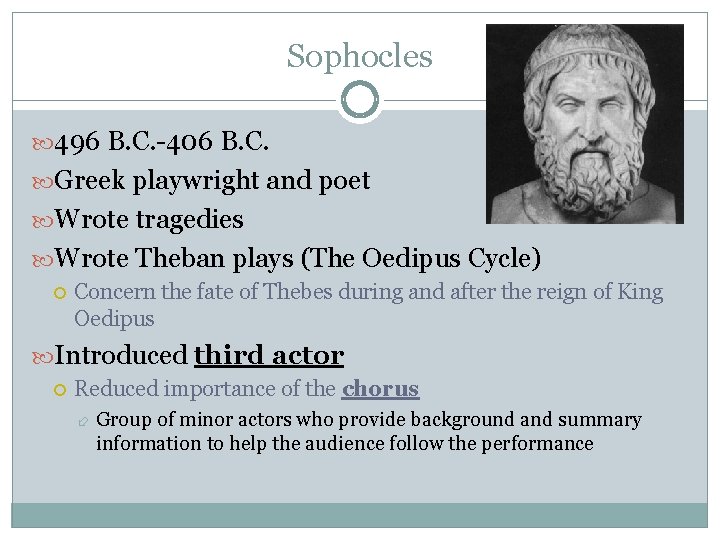The height and width of the screenshot is (540, 720).
Task: Click the Group of minor actors paragraph
Action: pos(369,432)
